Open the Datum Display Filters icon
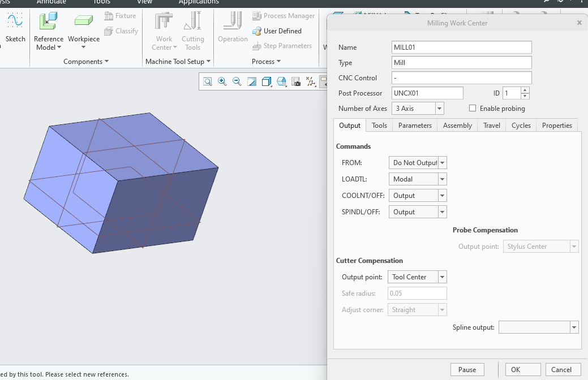 tap(311, 81)
